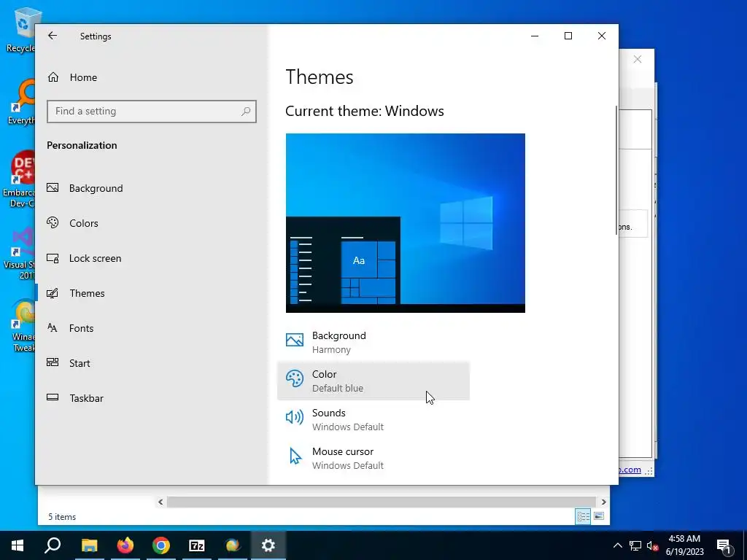747x560 pixels.
Task: Open the notification action center
Action: (724, 545)
